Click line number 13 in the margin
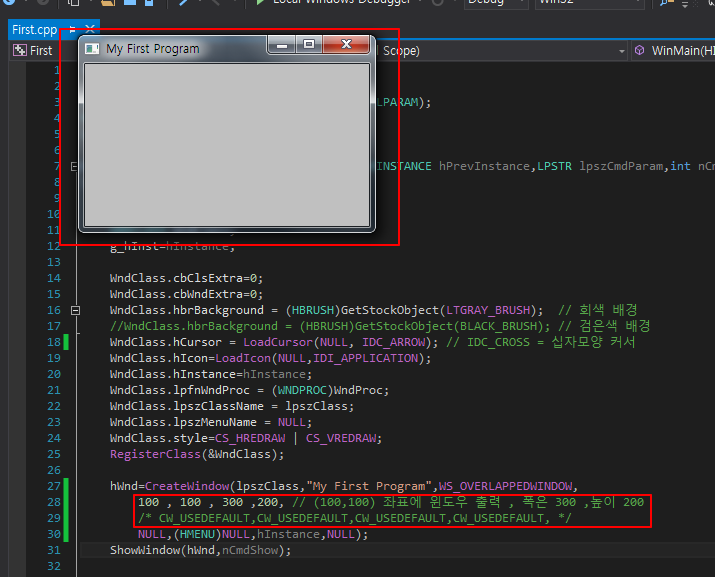 (54, 262)
